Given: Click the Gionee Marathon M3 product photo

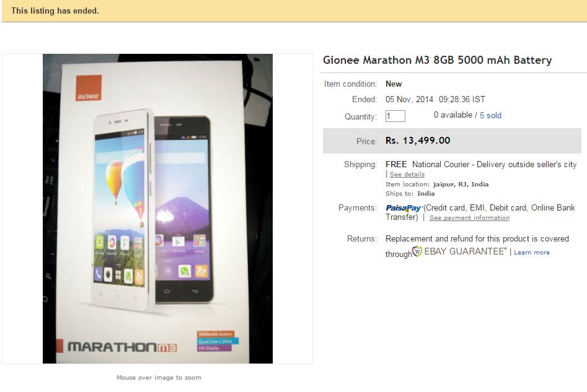Looking at the screenshot, I should pos(157,208).
